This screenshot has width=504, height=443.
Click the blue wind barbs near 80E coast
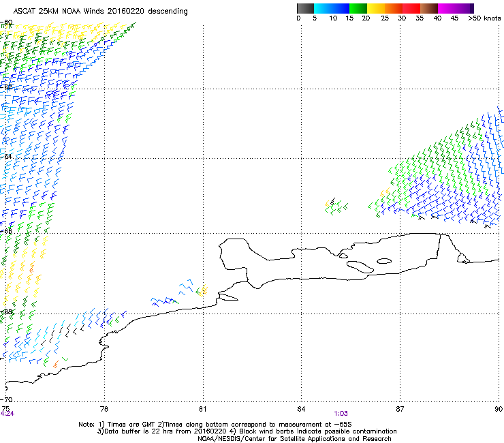(165, 301)
